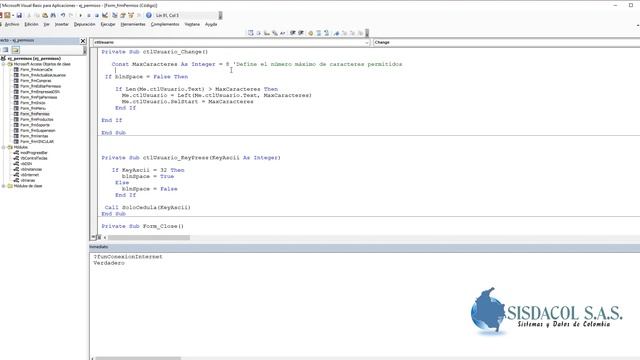Viewport: 640px width, 360px height.
Task: Open the ctlUsuario object dropdown arrow
Action: tap(367, 42)
